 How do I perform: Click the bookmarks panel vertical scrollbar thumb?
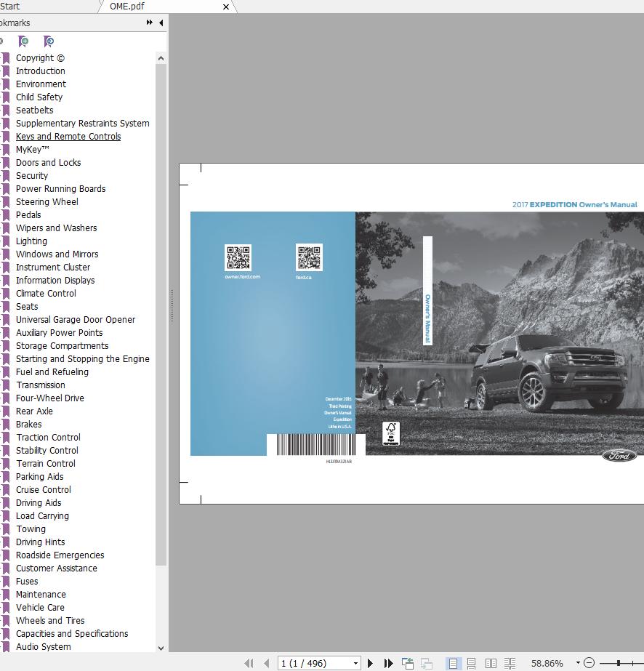pos(161,315)
